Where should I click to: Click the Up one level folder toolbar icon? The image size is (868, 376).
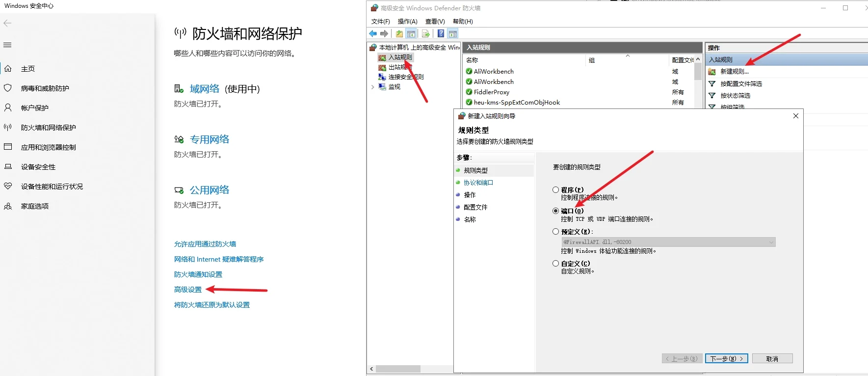399,34
